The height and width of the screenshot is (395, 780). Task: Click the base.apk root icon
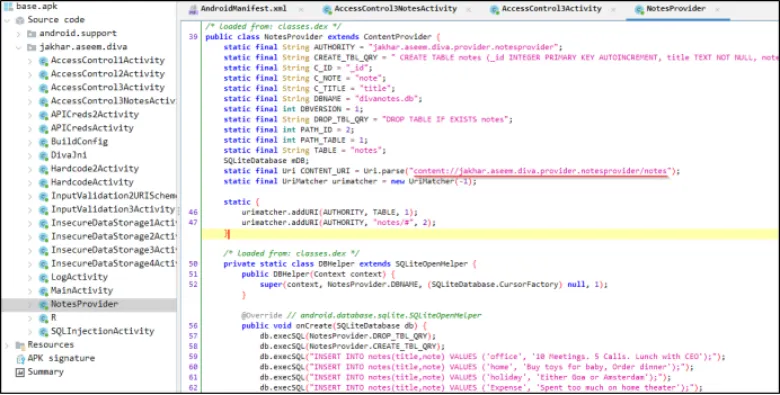[x=8, y=6]
